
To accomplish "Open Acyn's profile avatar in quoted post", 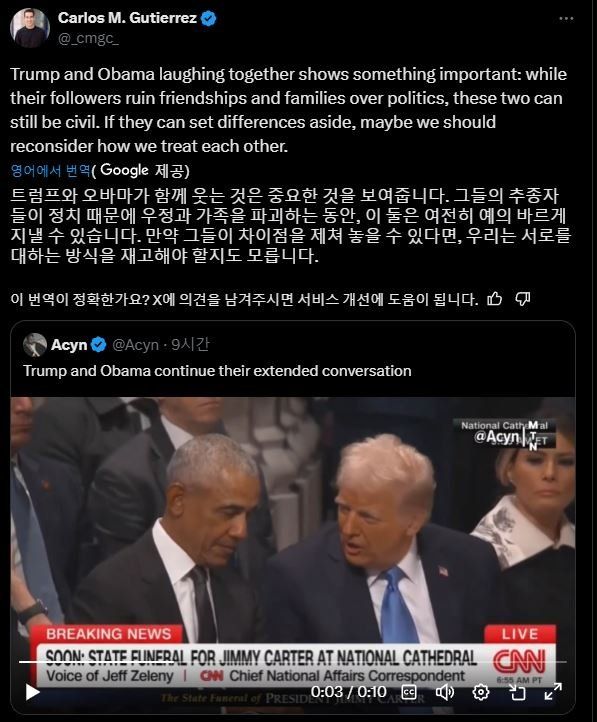I will coord(35,345).
